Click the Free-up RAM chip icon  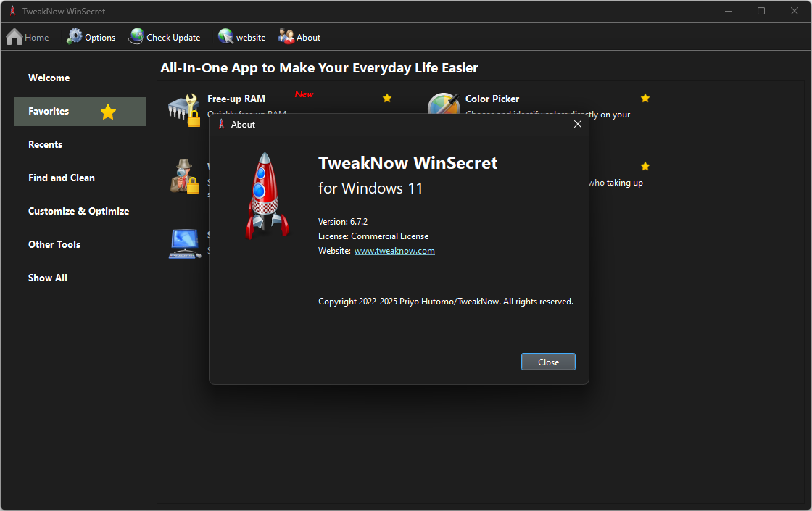pos(184,109)
